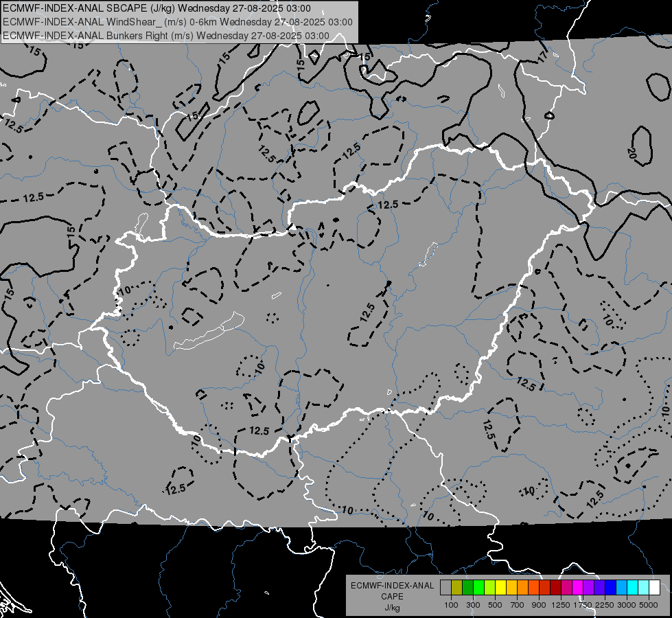Select the dark green legend swatch

[467, 588]
